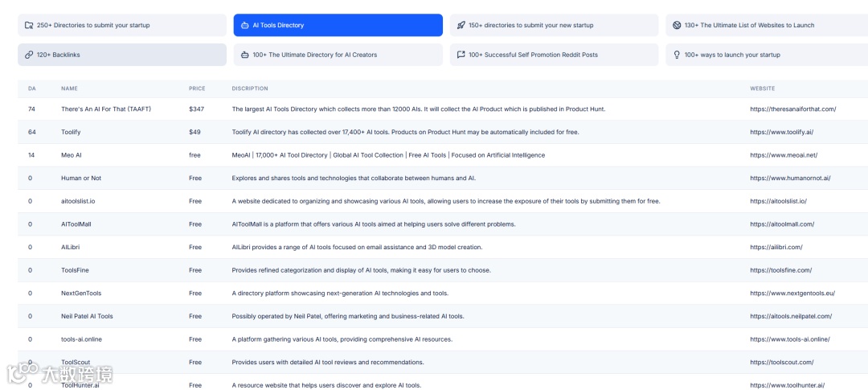The width and height of the screenshot is (868, 390).
Task: Click the $49 price cell
Action: (194, 132)
